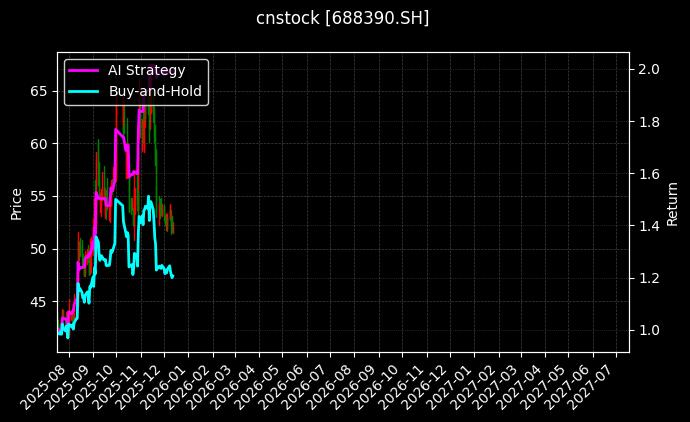This screenshot has width=690, height=422.
Task: Click the Price axis label
Action: (x=16, y=202)
